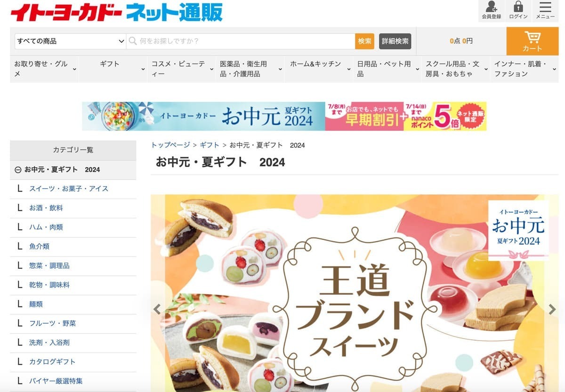565x392 pixels.
Task: Click the 詳細検索 advanced search button
Action: tap(395, 41)
